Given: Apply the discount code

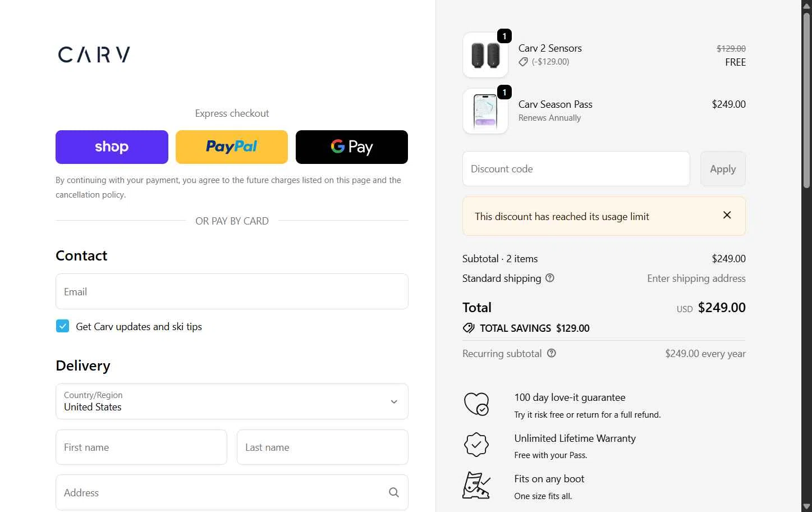Looking at the screenshot, I should (x=723, y=169).
